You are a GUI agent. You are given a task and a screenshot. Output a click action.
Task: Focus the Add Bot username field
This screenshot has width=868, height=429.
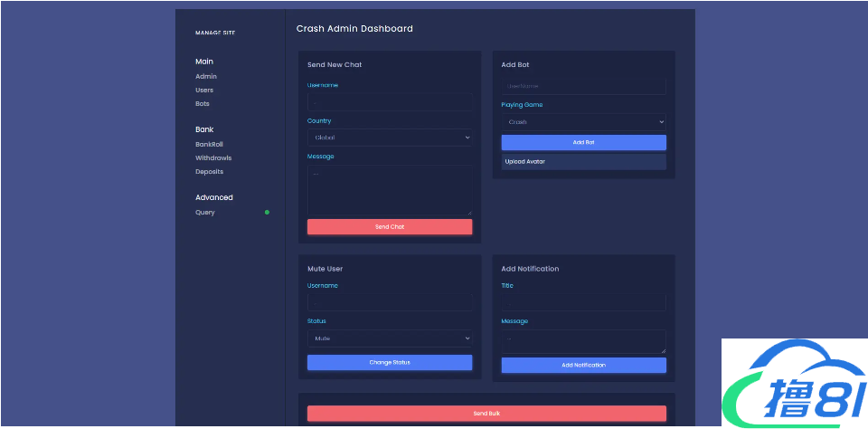point(583,86)
